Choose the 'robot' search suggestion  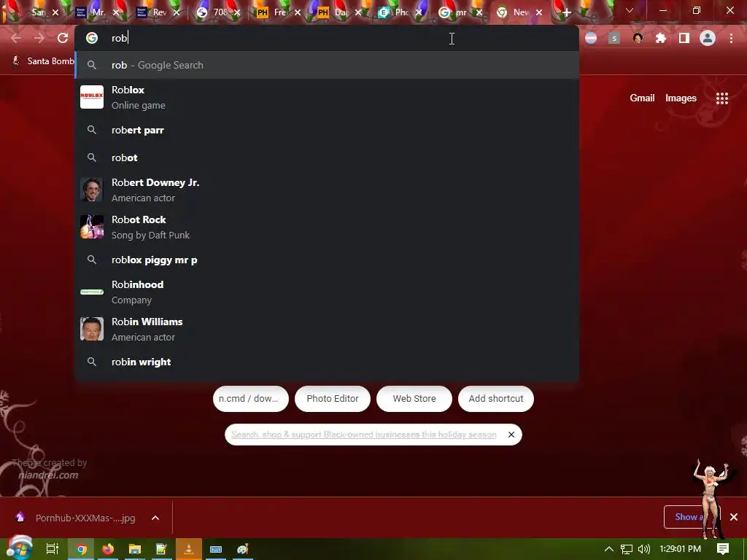[327, 157]
